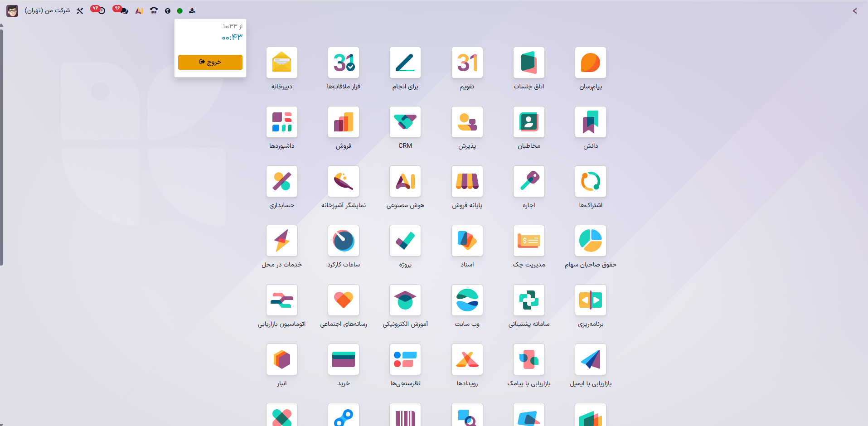Open the Surveys (نظرسنجی‌ها) app

(x=405, y=359)
